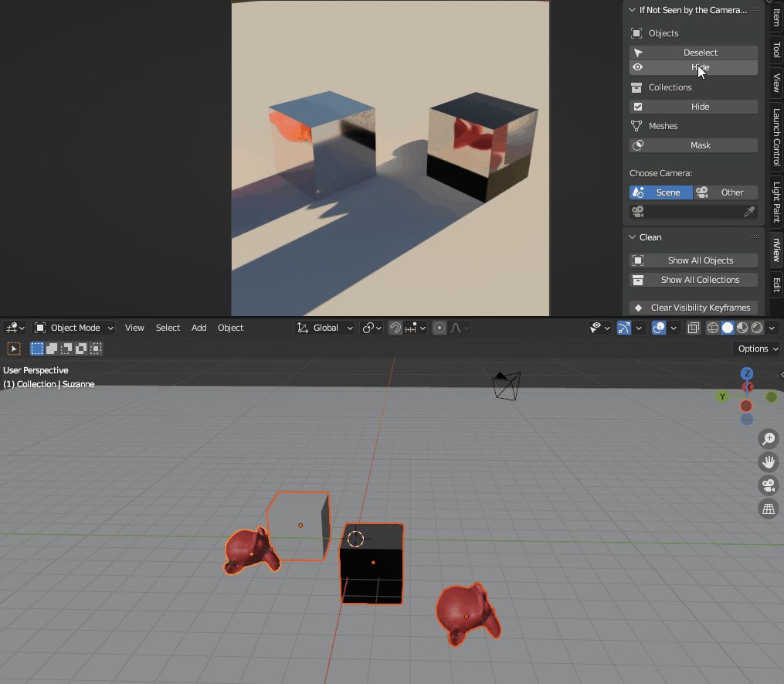784x684 pixels.
Task: Switch perspective/orthographic with grid gizmo
Action: click(769, 509)
